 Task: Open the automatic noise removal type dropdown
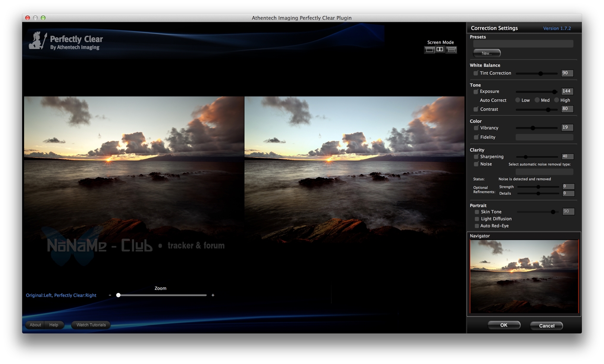pos(544,172)
